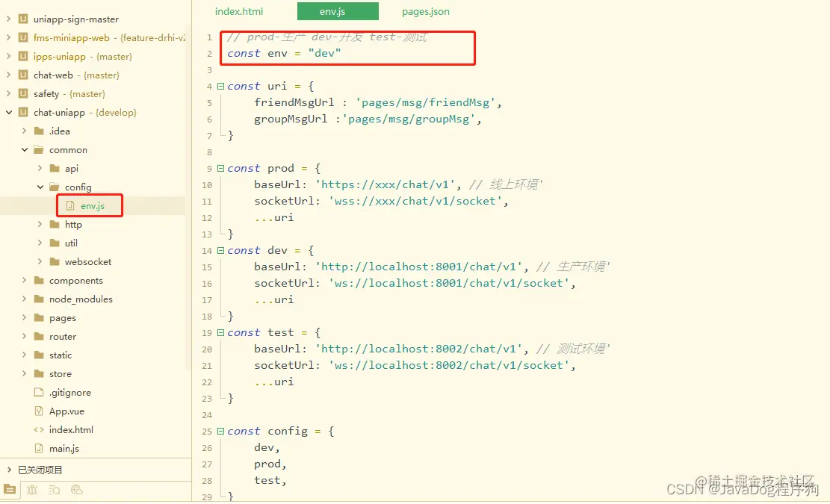Expand the chat-web project chevron
Image resolution: width=830 pixels, height=504 pixels.
click(8, 75)
